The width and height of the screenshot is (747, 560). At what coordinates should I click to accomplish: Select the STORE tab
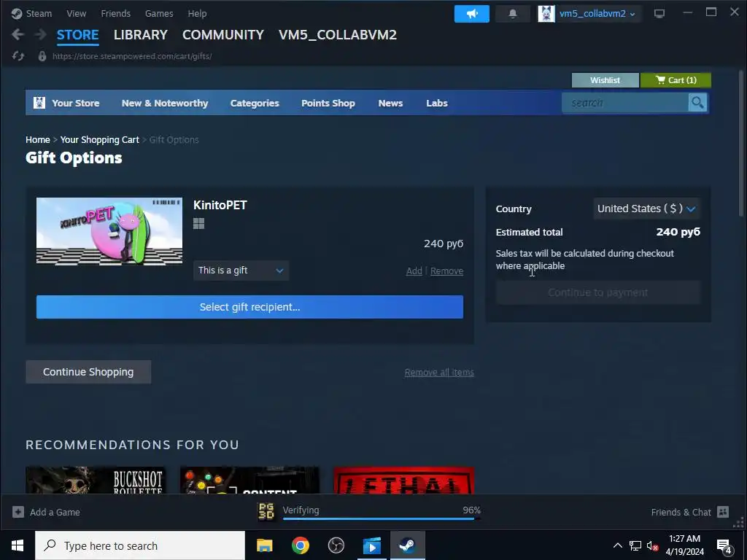coord(77,35)
